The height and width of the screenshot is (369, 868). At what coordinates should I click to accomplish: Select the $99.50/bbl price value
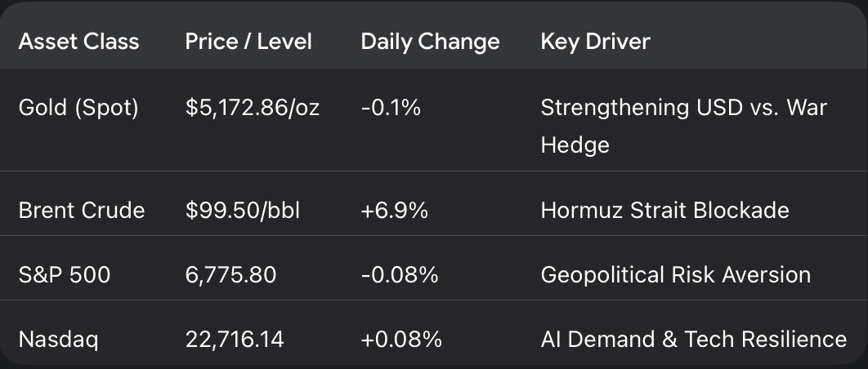click(x=243, y=210)
